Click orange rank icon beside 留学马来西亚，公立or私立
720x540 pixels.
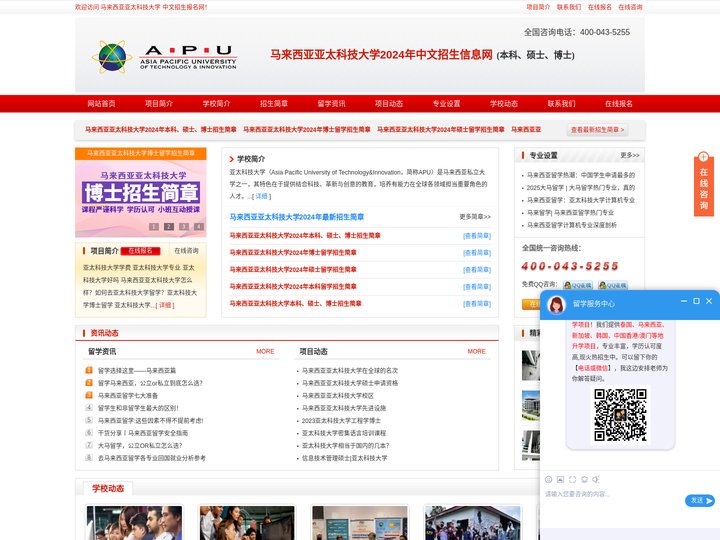pos(89,382)
